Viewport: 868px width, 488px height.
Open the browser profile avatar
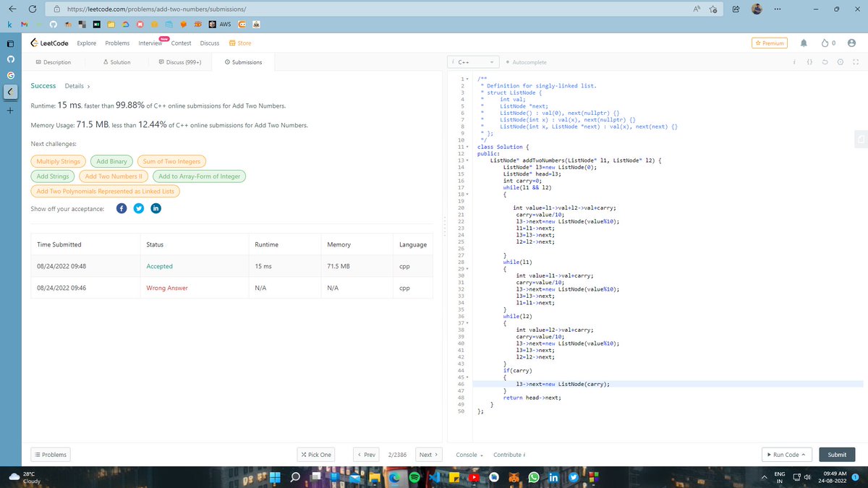tap(757, 9)
